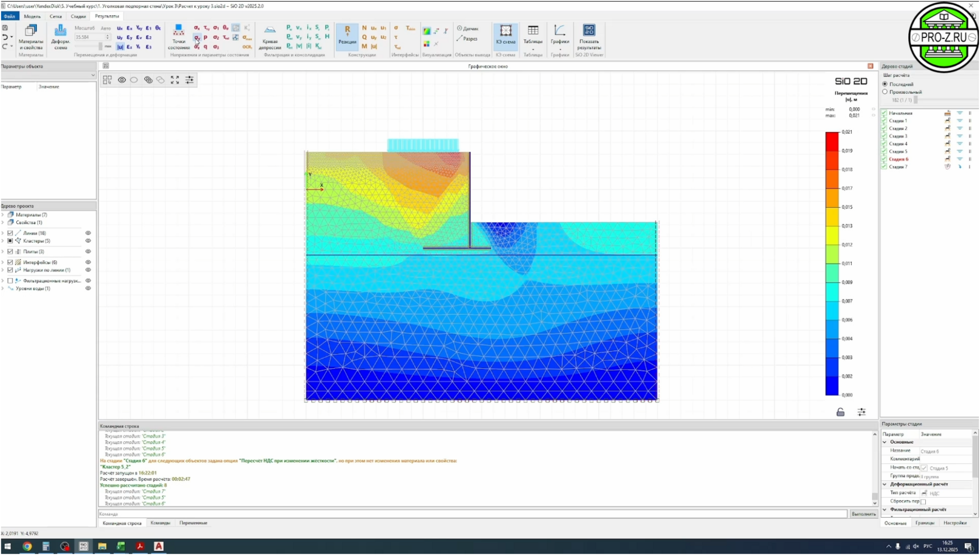This screenshot has width=980, height=555.
Task: Switch to the Модель ribbon tab
Action: coord(32,16)
